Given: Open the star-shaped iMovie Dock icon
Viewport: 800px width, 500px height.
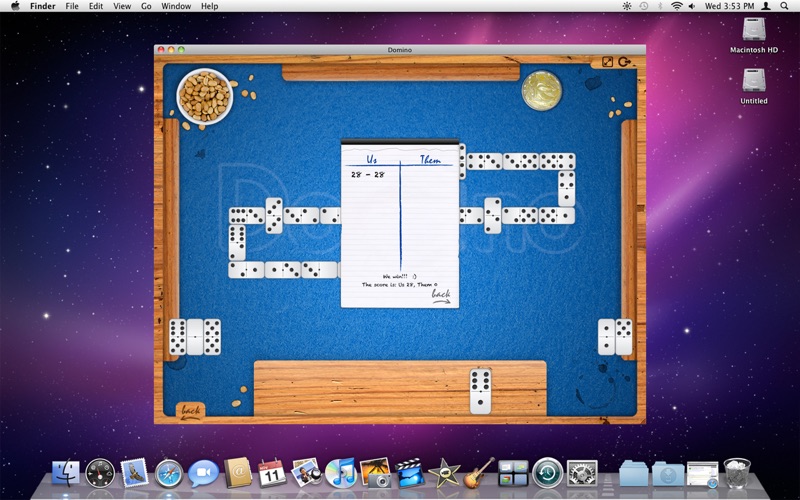Looking at the screenshot, I should pyautogui.click(x=444, y=473).
